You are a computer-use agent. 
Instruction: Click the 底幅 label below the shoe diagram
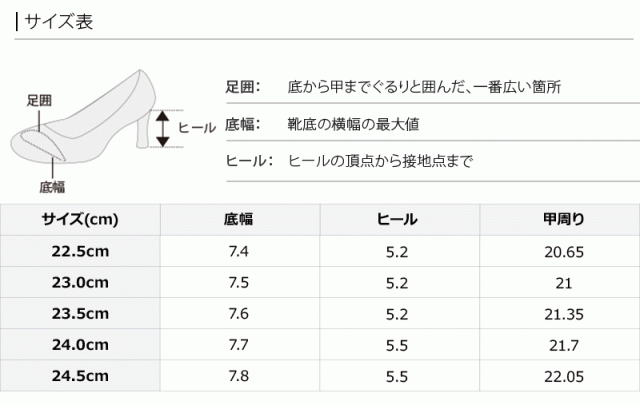point(52,186)
